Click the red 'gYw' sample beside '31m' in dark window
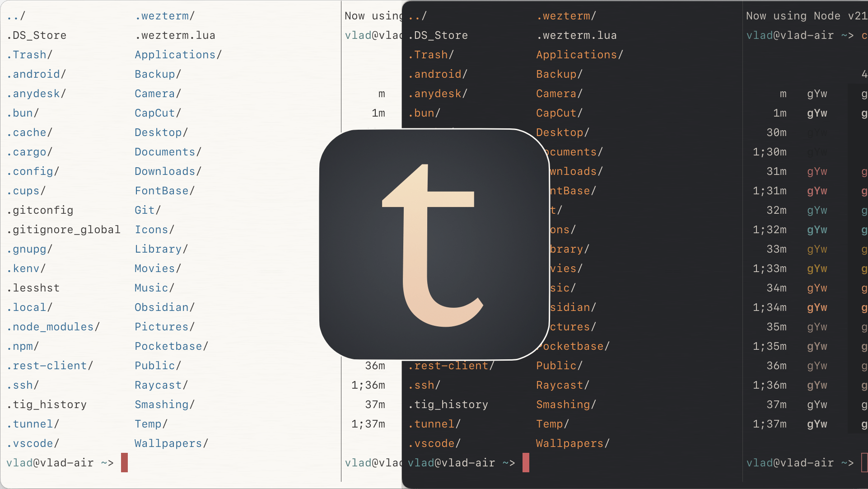This screenshot has width=868, height=489. [817, 171]
